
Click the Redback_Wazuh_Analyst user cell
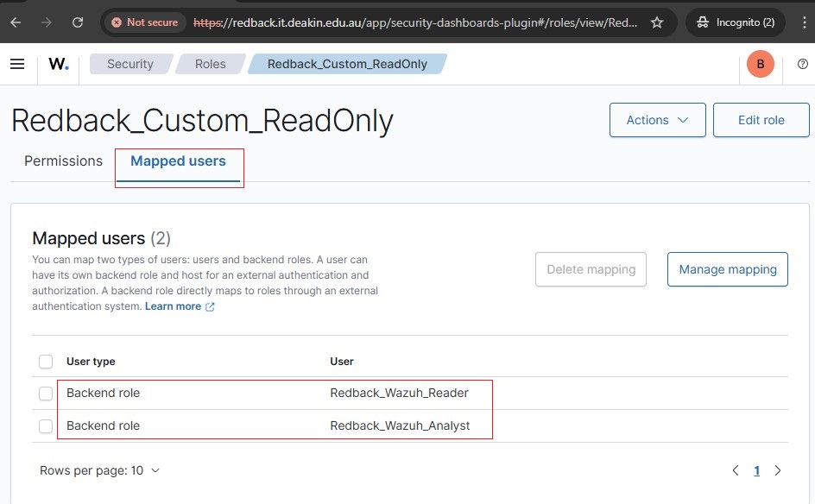(400, 425)
